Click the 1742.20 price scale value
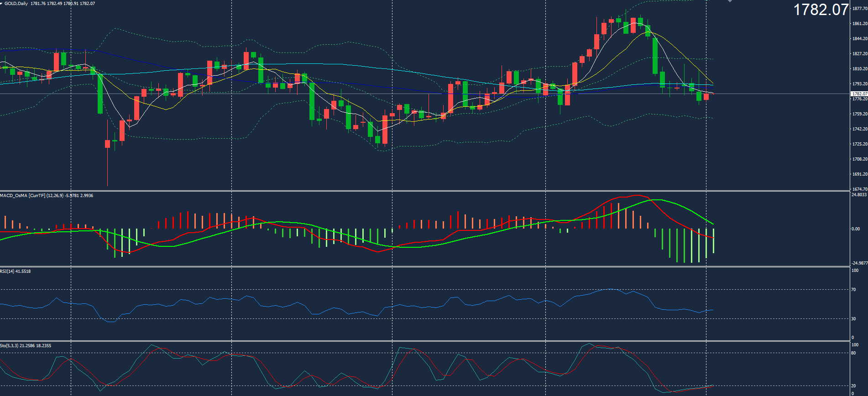Screen dimensions: 868x396 (x=860, y=129)
